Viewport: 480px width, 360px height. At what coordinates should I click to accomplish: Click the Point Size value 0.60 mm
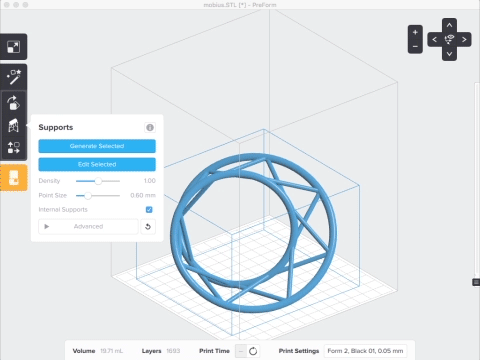tap(143, 195)
